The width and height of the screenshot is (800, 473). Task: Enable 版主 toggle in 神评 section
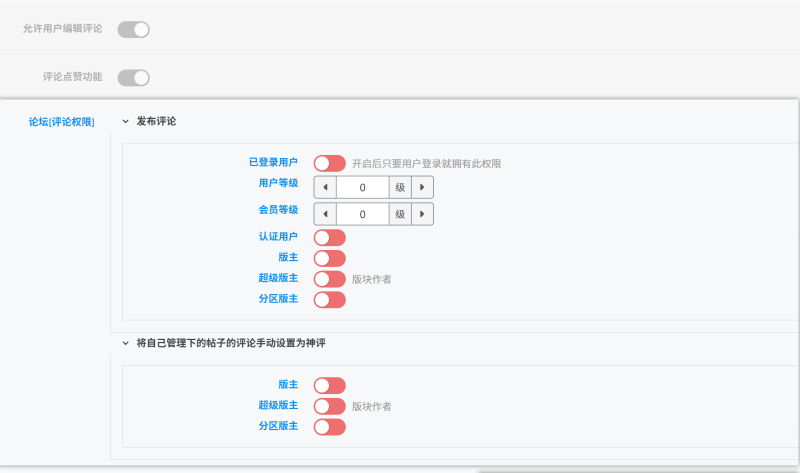point(329,385)
